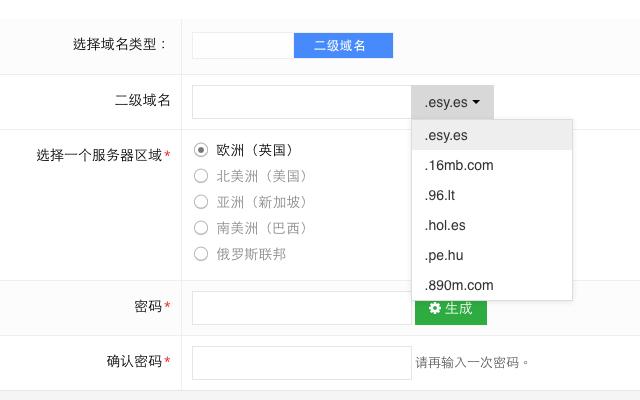Pick the 俄罗斯联邦 server region
640x400 pixels.
click(x=201, y=254)
